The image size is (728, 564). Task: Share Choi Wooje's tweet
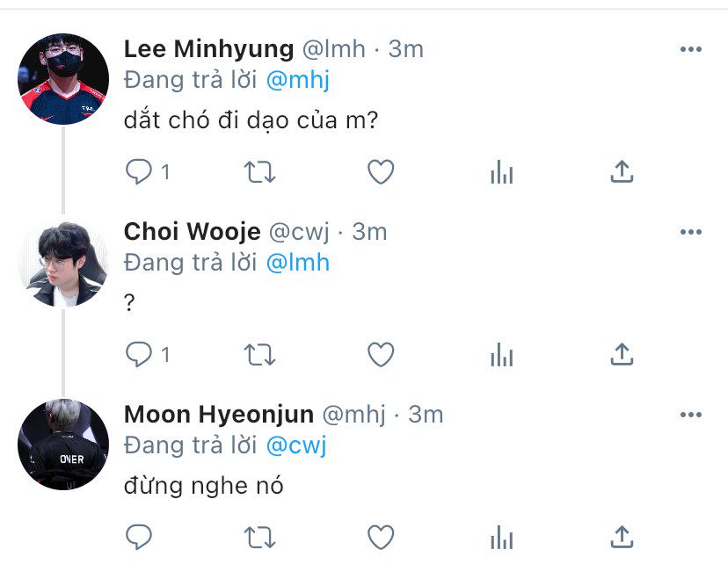click(x=622, y=354)
